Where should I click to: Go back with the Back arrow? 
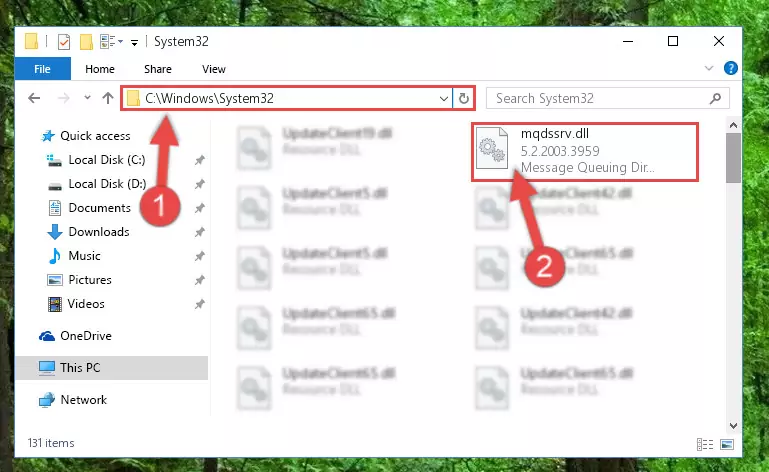point(34,98)
